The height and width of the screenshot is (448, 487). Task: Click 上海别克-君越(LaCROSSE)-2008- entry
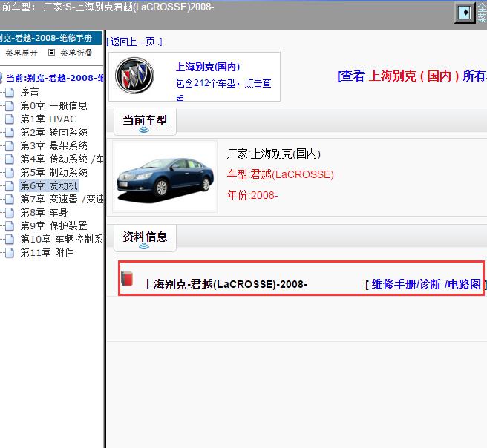(224, 284)
